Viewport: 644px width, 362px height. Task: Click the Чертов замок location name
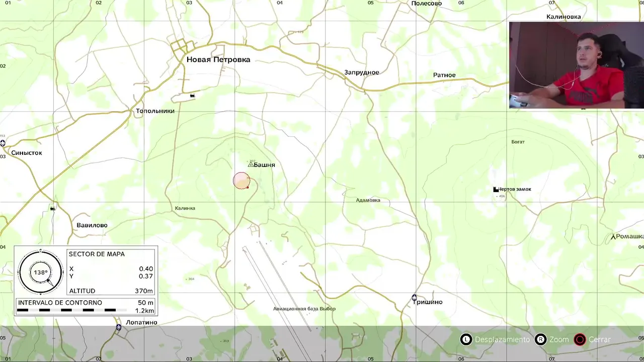point(515,190)
